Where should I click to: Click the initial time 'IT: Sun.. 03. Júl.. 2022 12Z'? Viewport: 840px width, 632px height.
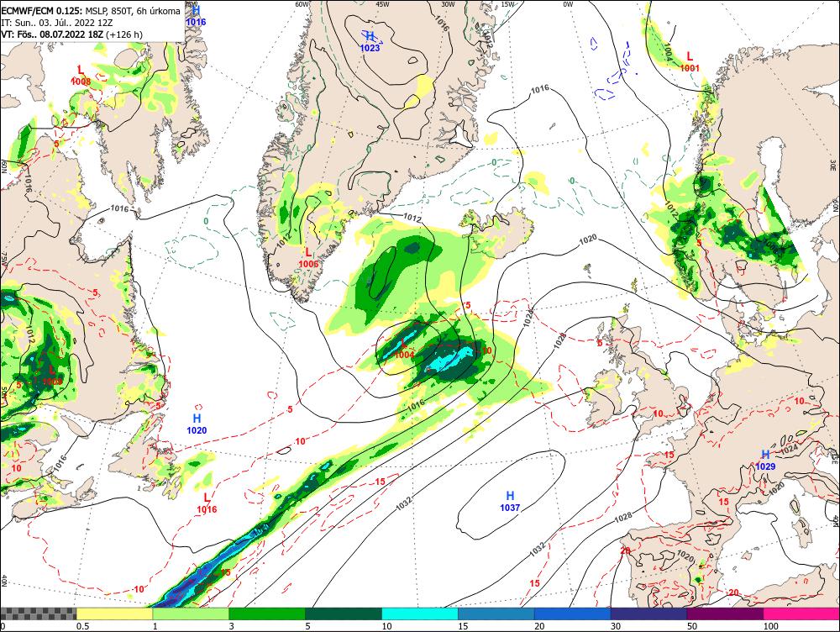(x=56, y=23)
